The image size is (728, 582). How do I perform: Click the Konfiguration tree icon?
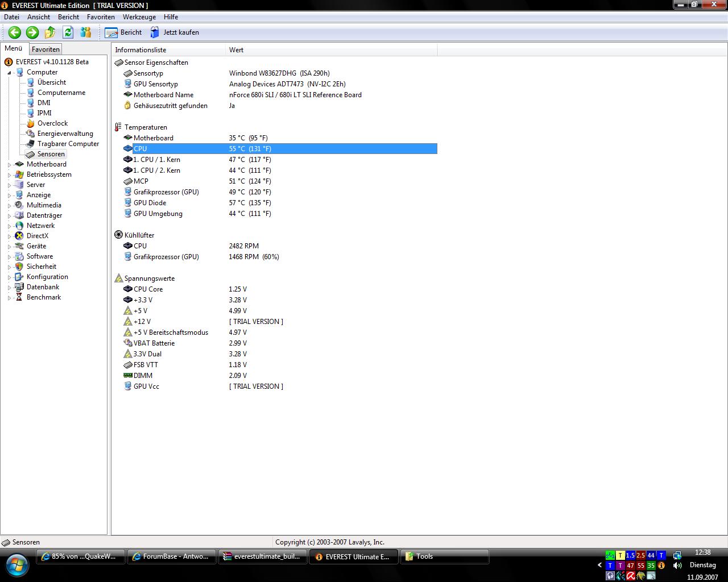pyautogui.click(x=19, y=277)
